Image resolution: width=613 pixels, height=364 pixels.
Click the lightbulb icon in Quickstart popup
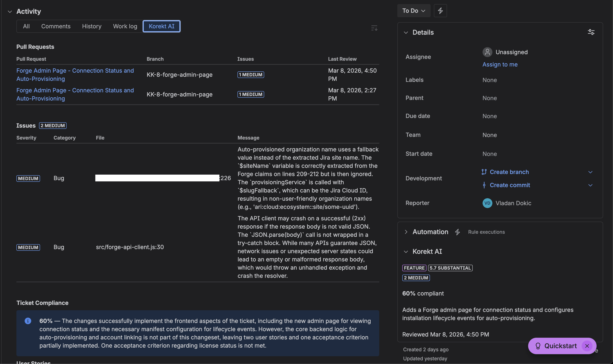point(538,346)
